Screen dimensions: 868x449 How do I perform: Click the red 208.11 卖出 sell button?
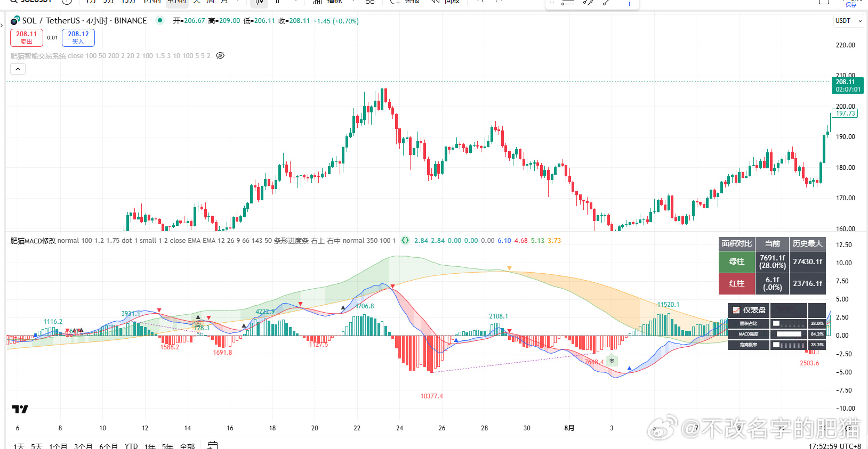pos(27,37)
